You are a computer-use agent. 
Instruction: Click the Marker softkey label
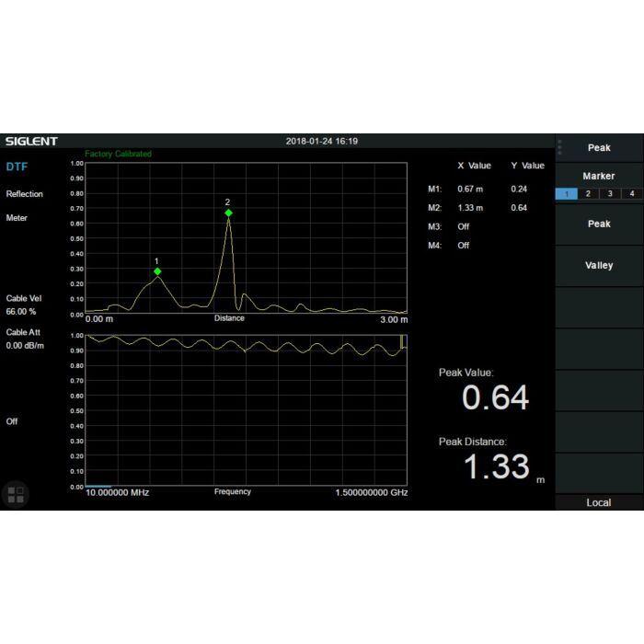click(599, 177)
